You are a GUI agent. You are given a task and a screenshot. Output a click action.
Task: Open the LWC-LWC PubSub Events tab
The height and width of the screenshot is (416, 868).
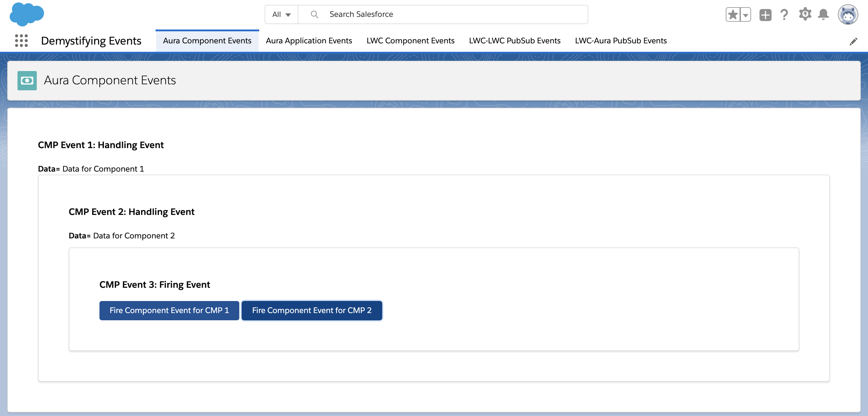pos(514,41)
